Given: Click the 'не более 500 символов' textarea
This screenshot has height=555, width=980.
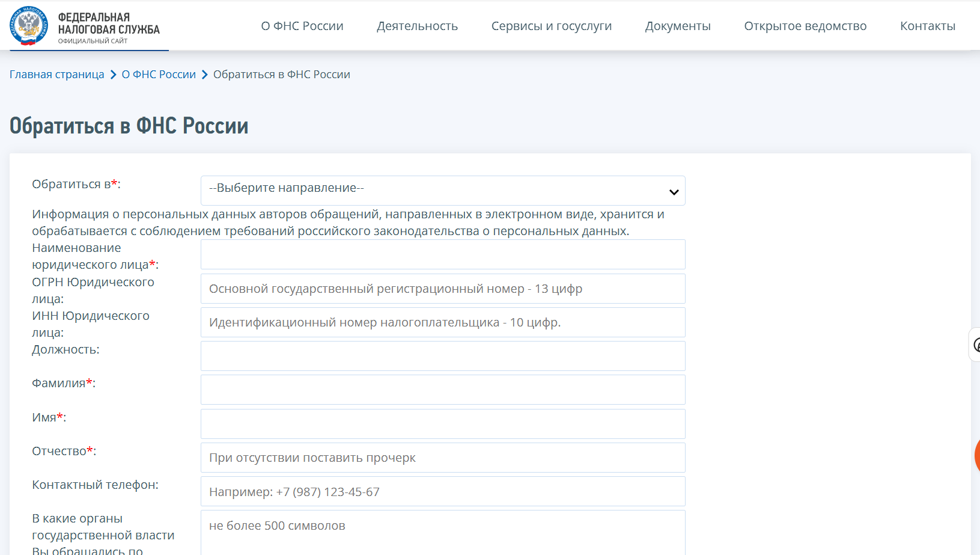Looking at the screenshot, I should 443,533.
